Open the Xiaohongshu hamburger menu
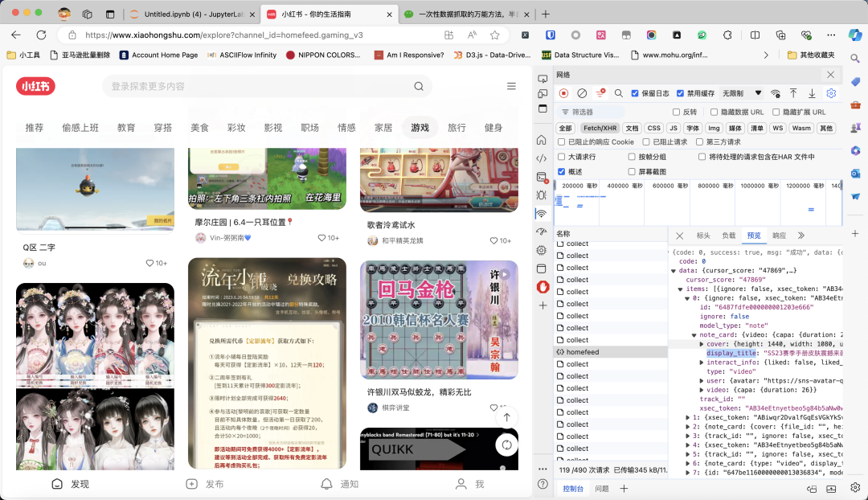Image resolution: width=868 pixels, height=500 pixels. [511, 86]
